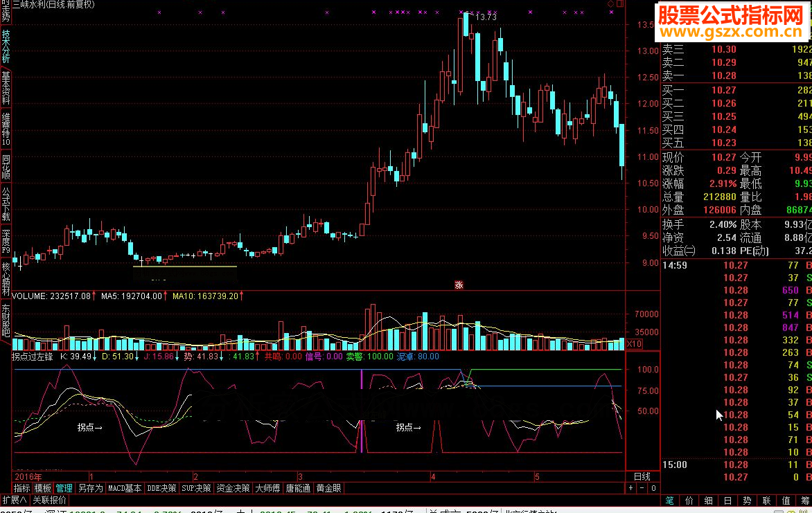Open the 维赛特10 sidebar tab
Image resolution: width=812 pixels, height=513 pixels.
[6, 129]
